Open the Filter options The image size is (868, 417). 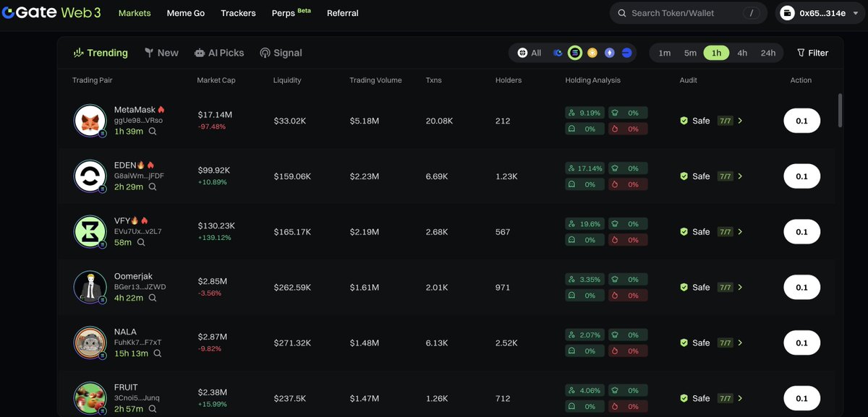(x=812, y=53)
